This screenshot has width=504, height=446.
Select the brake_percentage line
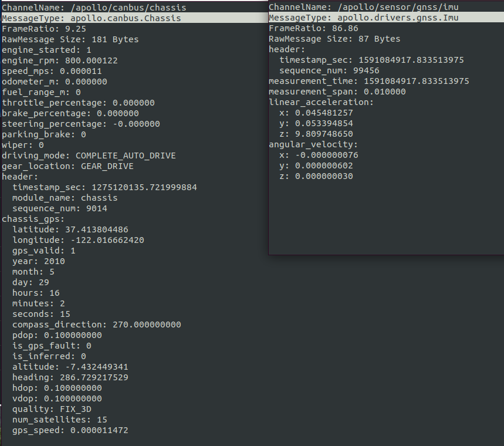point(70,113)
